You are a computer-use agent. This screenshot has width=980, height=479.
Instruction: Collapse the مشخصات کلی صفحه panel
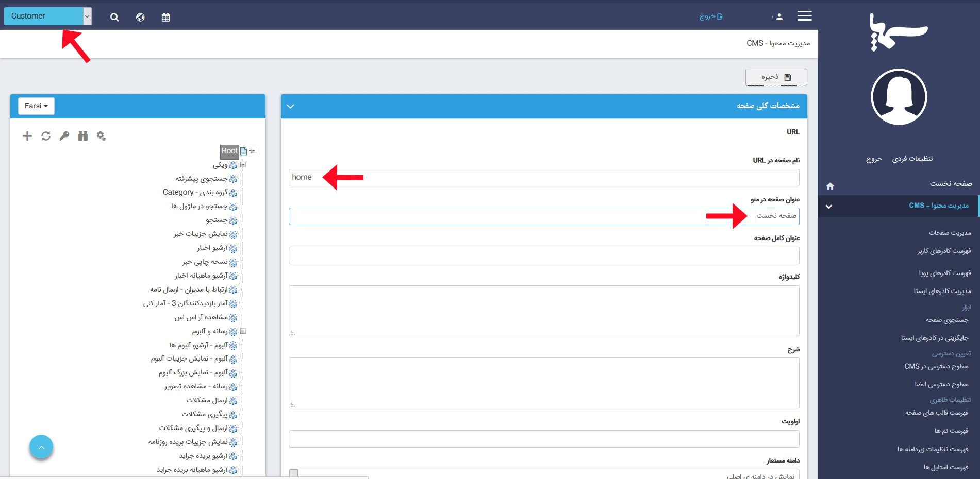[x=290, y=106]
